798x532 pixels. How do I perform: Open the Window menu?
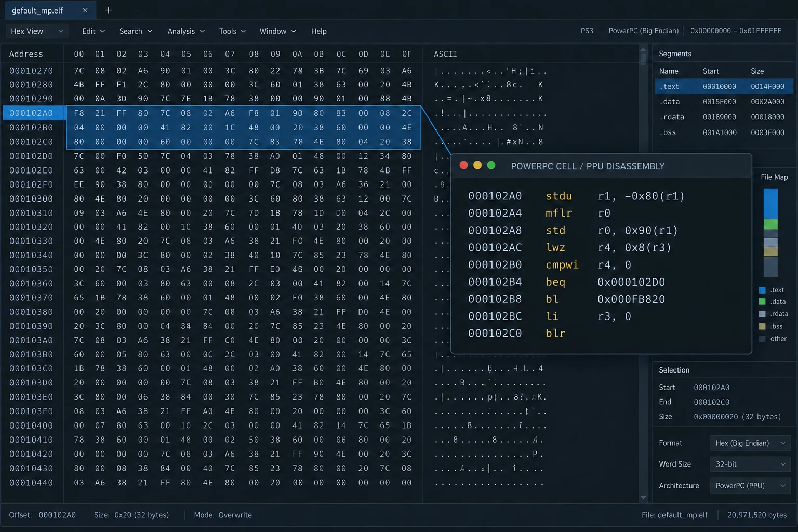click(278, 31)
